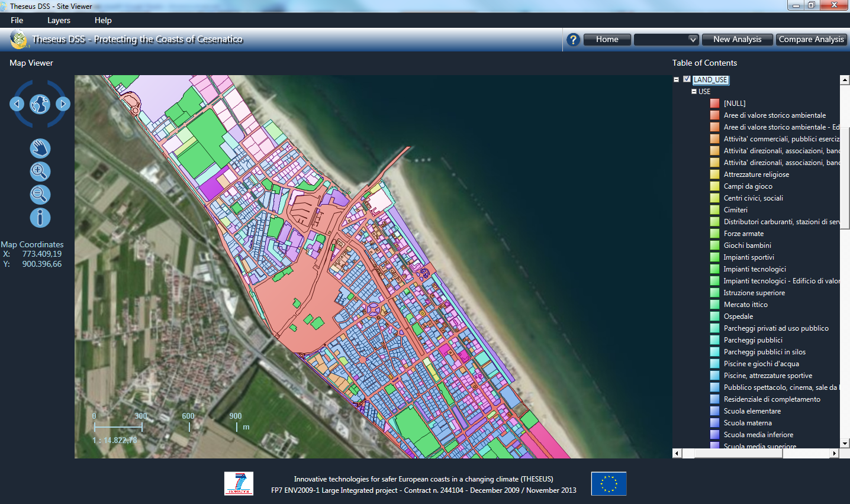
Task: Click 'Impianti tecnologici' legend entry
Action: [x=755, y=269]
